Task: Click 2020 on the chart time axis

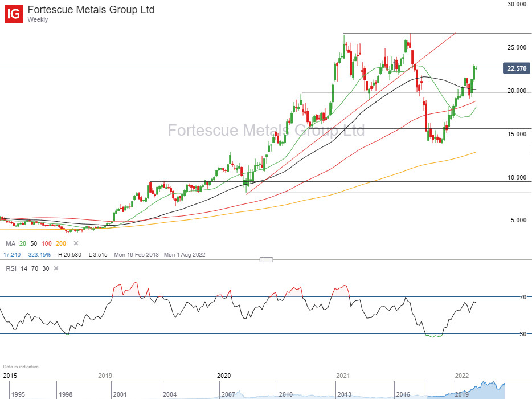Action: (x=224, y=376)
